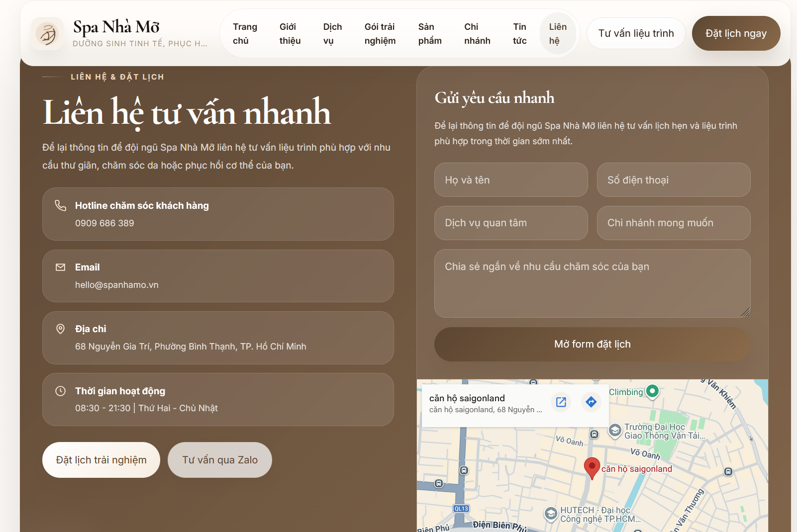The image size is (797, 532).
Task: Click the phone icon beside hotline info
Action: 61,205
